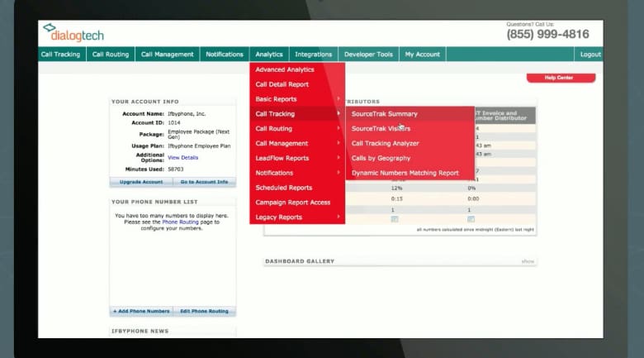Expand the LeadFlow Reports submenu
The width and height of the screenshot is (644, 358).
pyautogui.click(x=282, y=158)
